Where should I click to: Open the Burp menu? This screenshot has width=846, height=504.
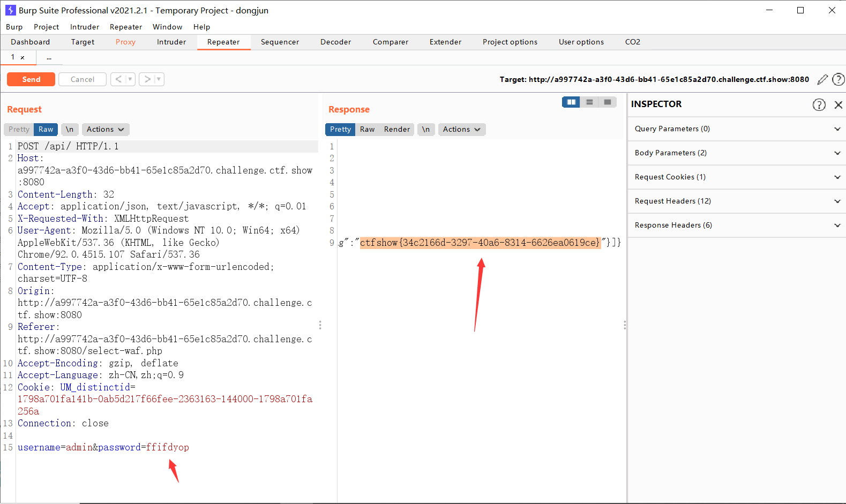point(14,27)
